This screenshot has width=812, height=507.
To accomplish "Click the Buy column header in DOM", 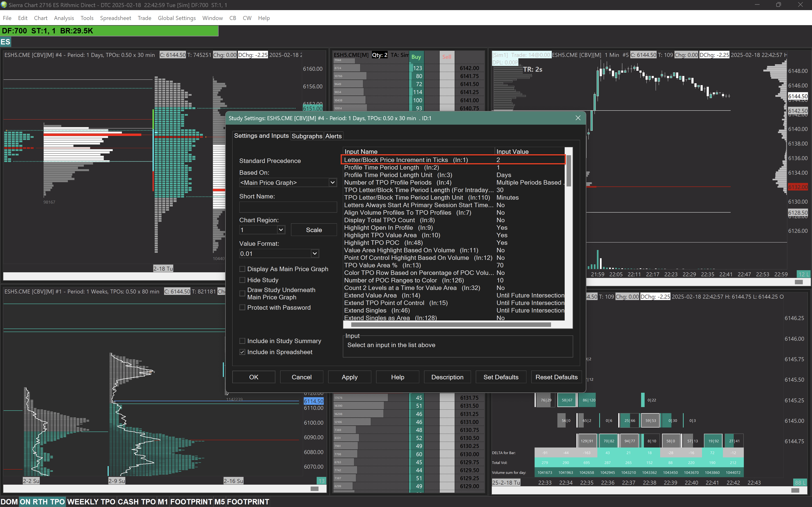I will tap(416, 57).
